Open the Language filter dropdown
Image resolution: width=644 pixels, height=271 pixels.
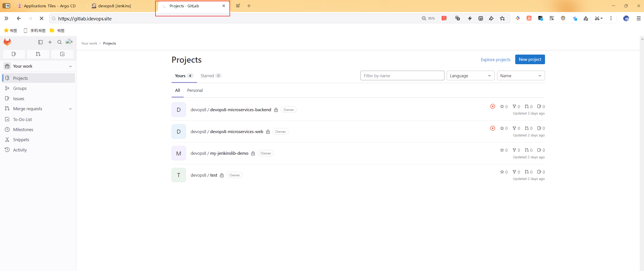point(470,75)
